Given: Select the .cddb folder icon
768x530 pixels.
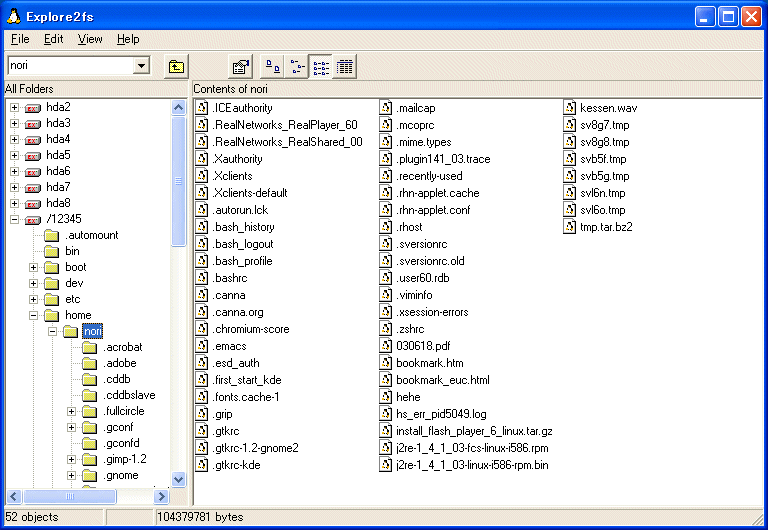Looking at the screenshot, I should point(89,380).
